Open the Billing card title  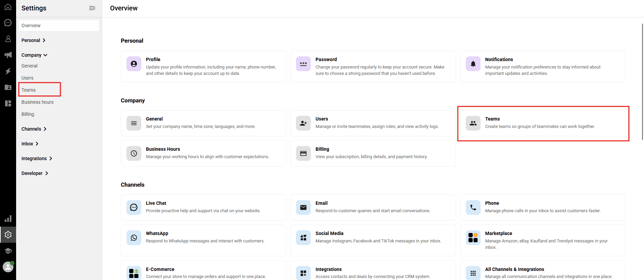point(322,149)
